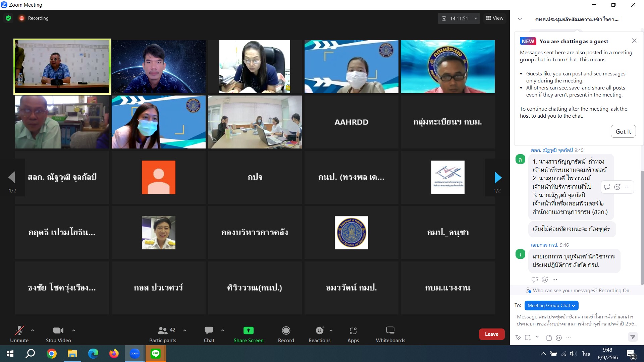Select the AAHRDD participant tile
The width and height of the screenshot is (644, 362).
pos(351,122)
